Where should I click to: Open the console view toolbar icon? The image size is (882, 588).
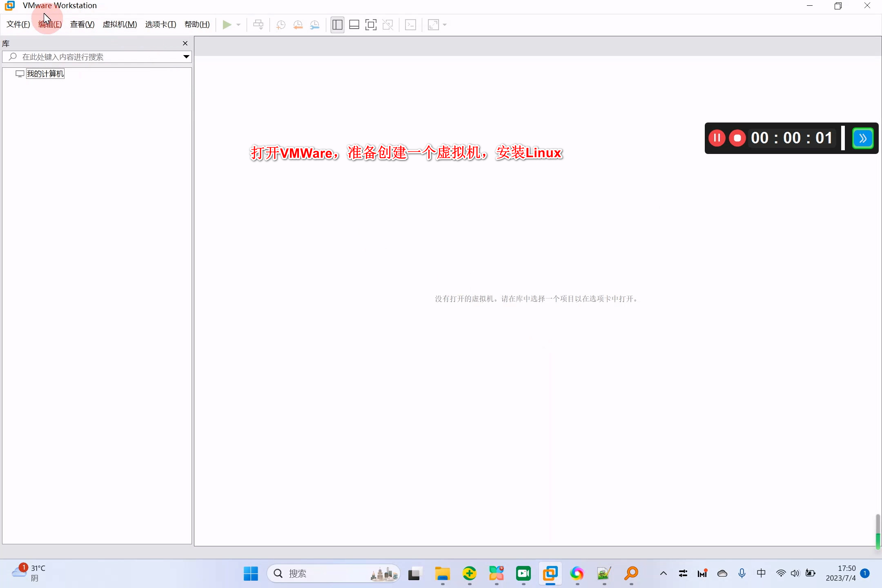pos(410,24)
